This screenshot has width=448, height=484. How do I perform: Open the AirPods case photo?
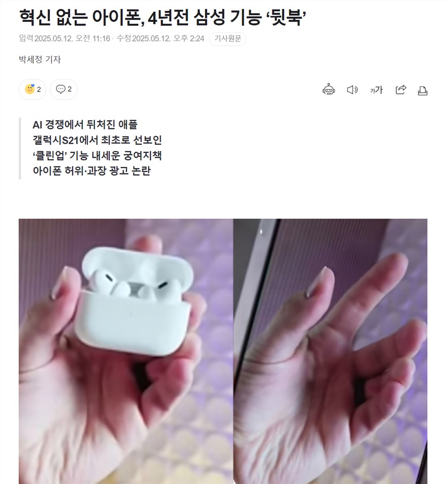(x=126, y=351)
